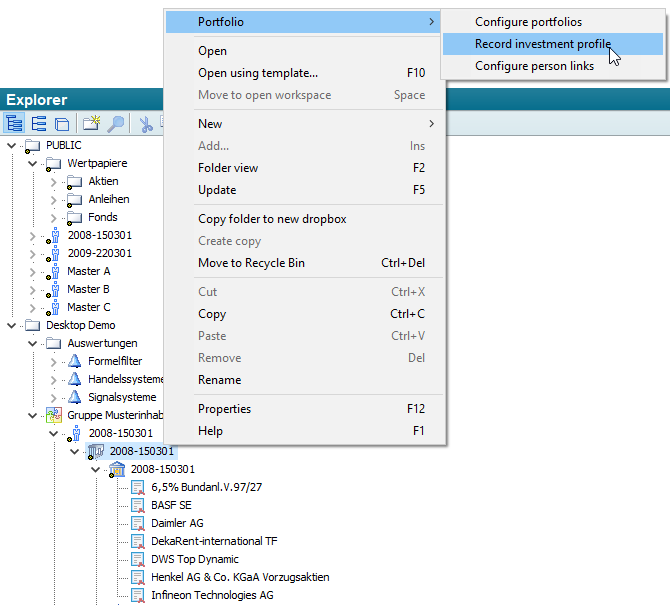Collapse the PUBLIC folder

point(12,145)
